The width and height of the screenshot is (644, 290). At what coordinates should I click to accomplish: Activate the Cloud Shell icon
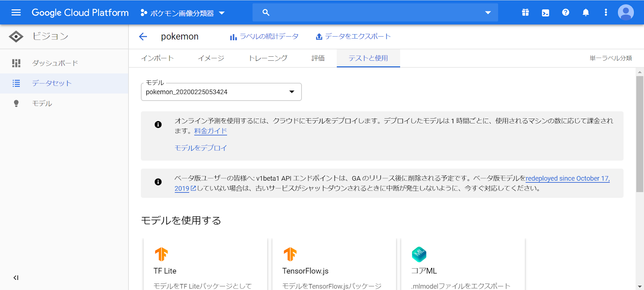tap(545, 13)
